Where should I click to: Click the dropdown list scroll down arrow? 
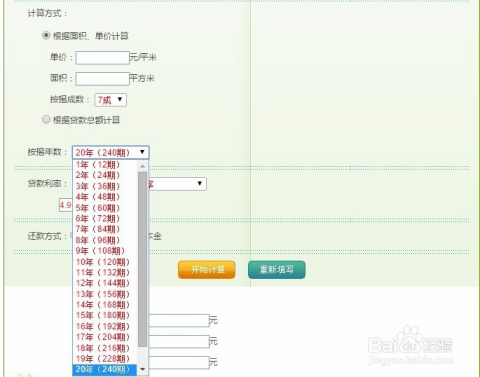143,369
